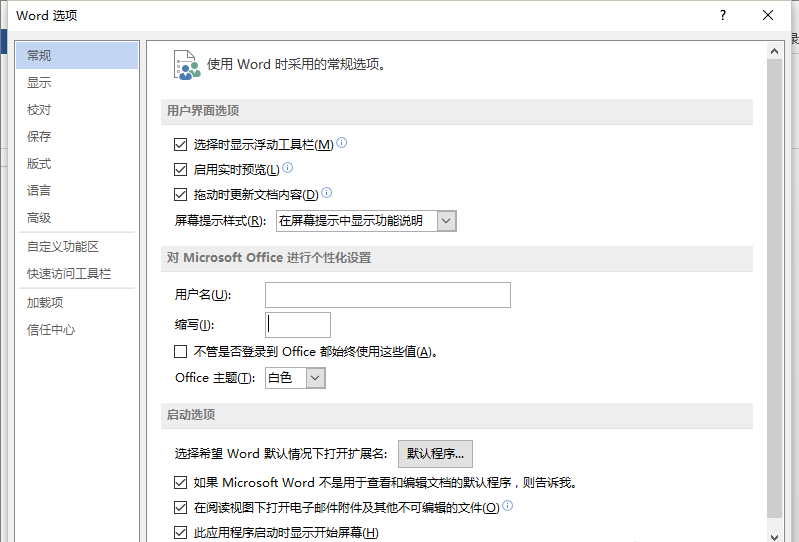The height and width of the screenshot is (542, 799).
Task: Toggle 选择时显示浮动工具栏 checkbox
Action: click(180, 145)
